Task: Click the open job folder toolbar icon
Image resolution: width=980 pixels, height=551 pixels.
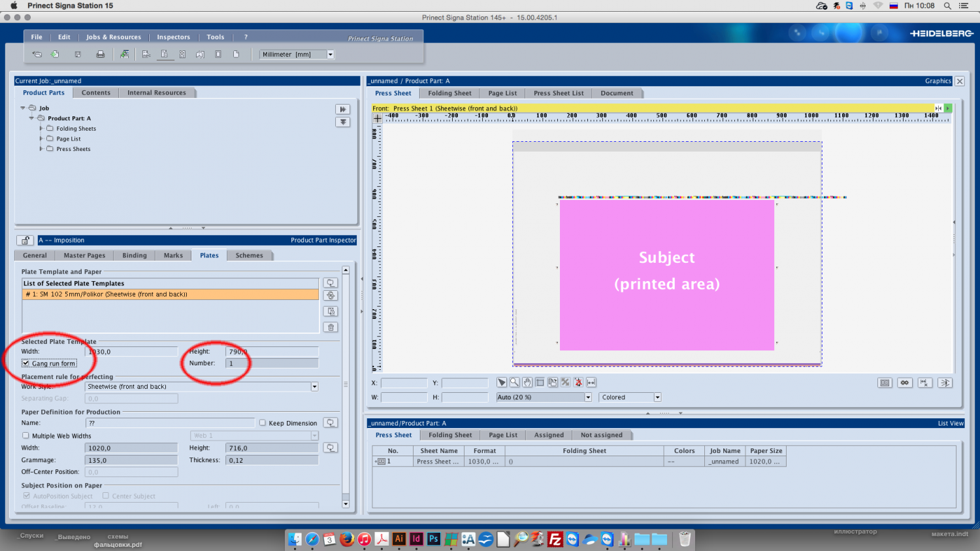Action: [x=37, y=54]
